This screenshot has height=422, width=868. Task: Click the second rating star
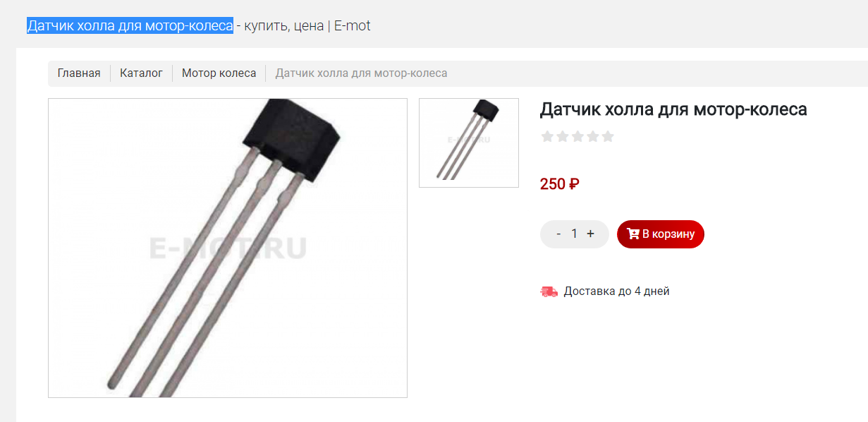point(562,136)
